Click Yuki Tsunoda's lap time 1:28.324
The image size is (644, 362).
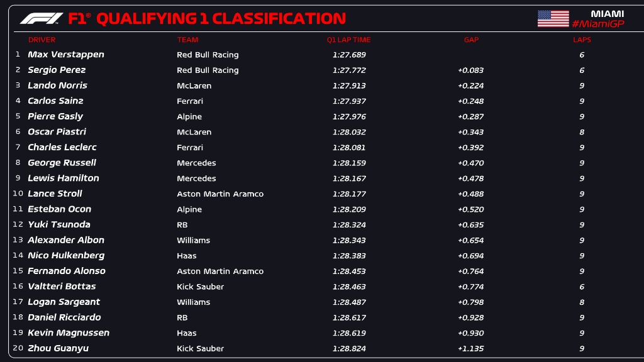click(349, 225)
